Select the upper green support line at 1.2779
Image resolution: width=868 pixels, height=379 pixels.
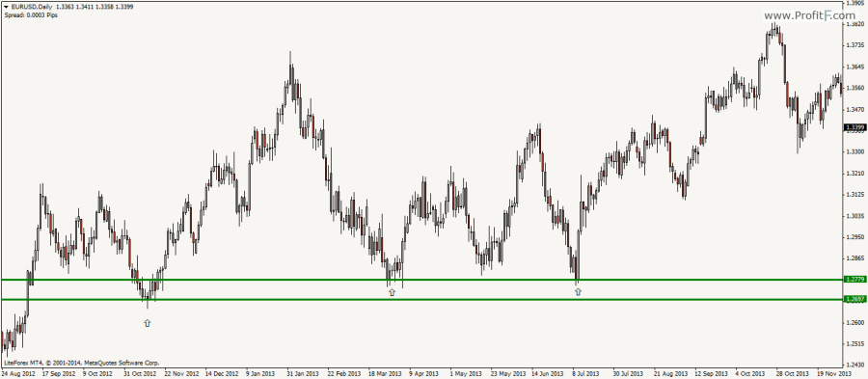tap(421, 280)
